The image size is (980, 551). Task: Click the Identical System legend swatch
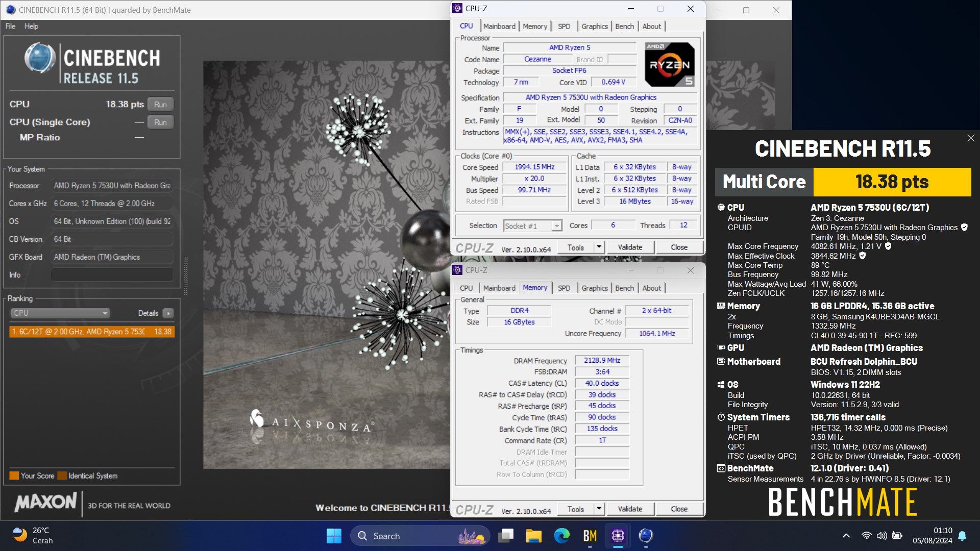(x=62, y=476)
